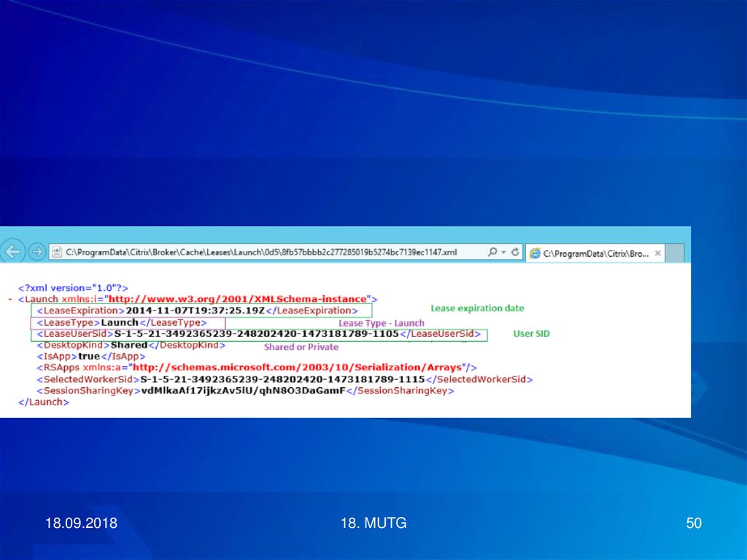Click the file icon in address bar
747x560 pixels.
tap(57, 252)
